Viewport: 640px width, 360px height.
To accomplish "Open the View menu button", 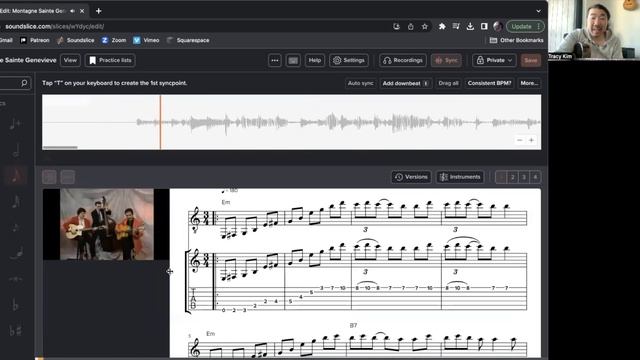I will click(x=70, y=60).
